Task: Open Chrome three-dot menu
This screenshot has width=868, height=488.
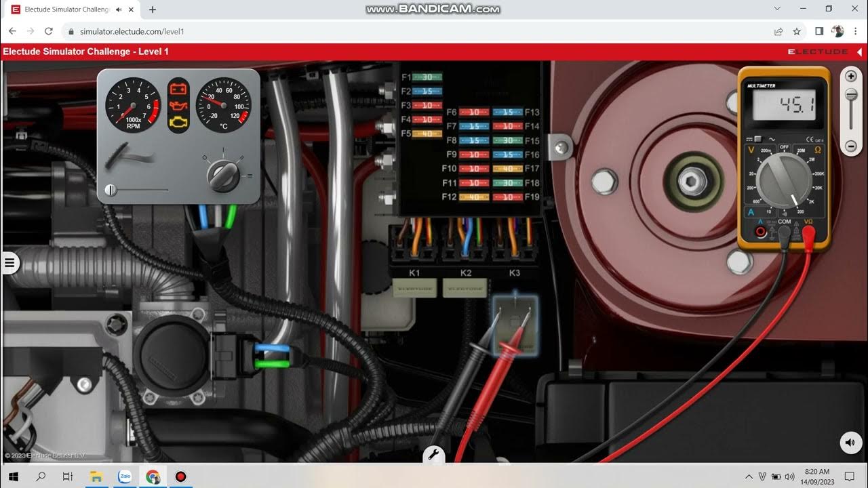Action: coord(856,31)
